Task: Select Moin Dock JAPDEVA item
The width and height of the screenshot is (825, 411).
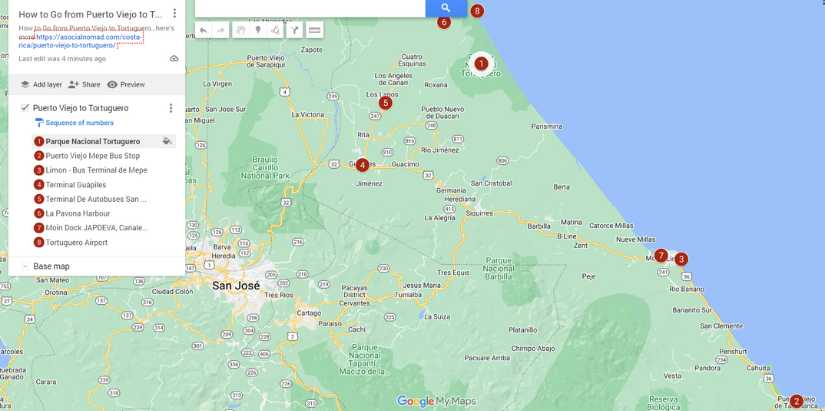Action: pyautogui.click(x=96, y=228)
